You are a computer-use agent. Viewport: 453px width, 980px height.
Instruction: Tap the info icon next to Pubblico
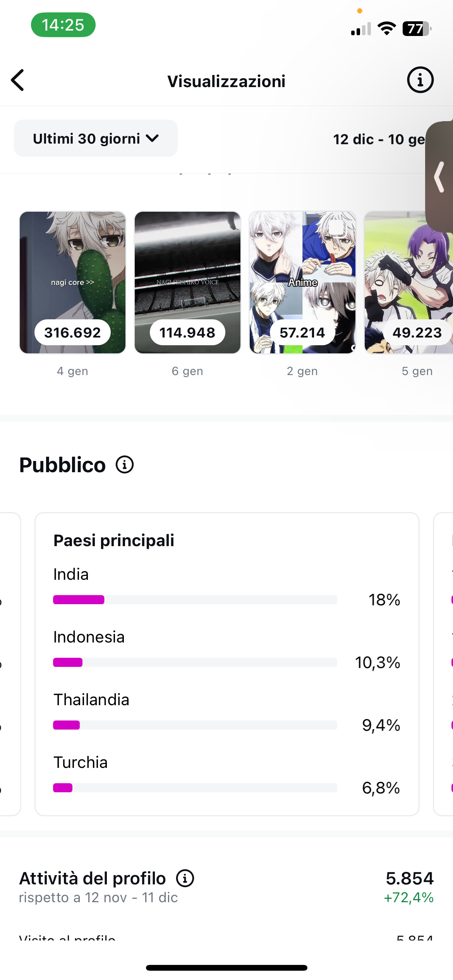(125, 464)
